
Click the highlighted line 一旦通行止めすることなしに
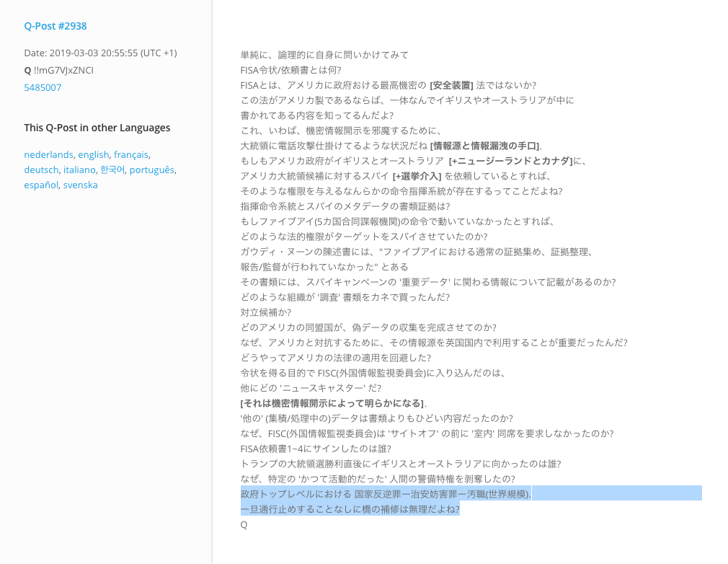click(350, 509)
